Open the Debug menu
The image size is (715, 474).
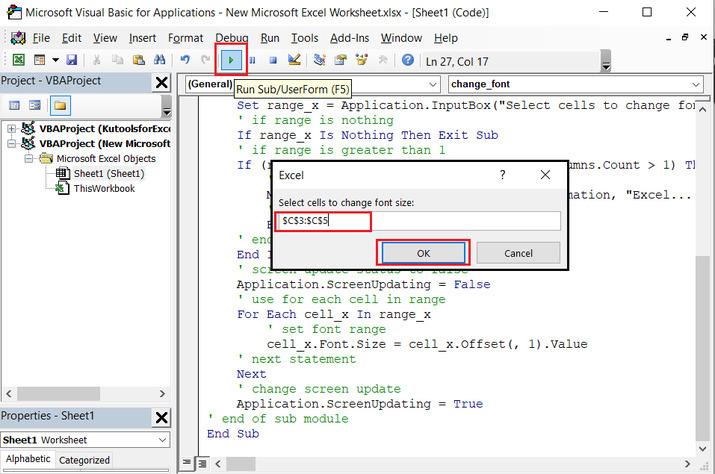pos(232,38)
